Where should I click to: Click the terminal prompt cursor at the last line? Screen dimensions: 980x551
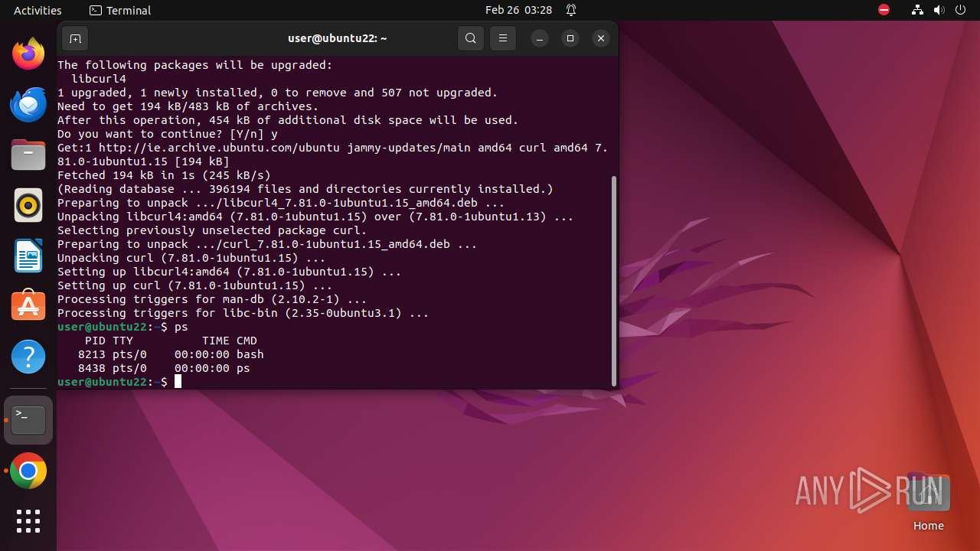[178, 381]
